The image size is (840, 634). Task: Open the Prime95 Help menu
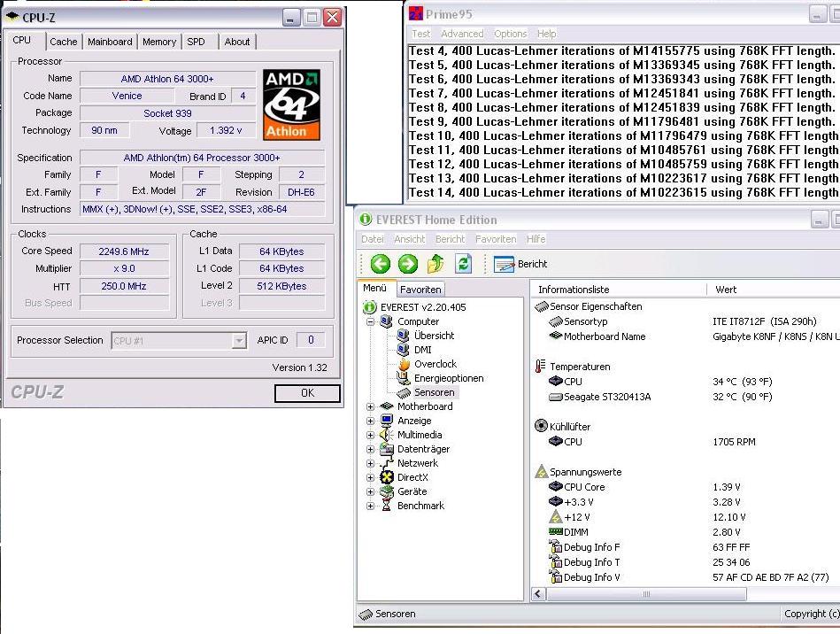[x=546, y=34]
